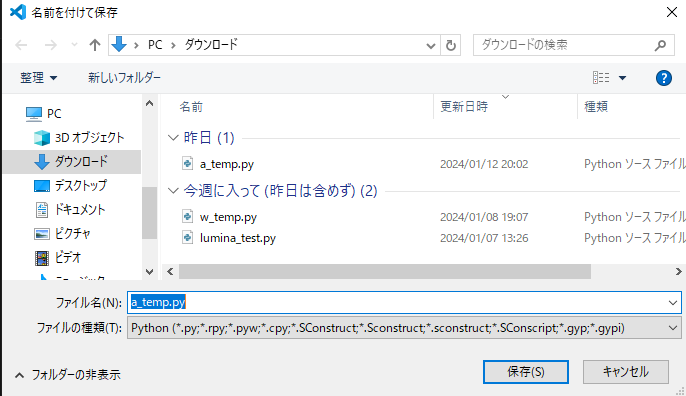Click the ピクチャ image icon
Screen dimensions: 686x396
(42, 234)
